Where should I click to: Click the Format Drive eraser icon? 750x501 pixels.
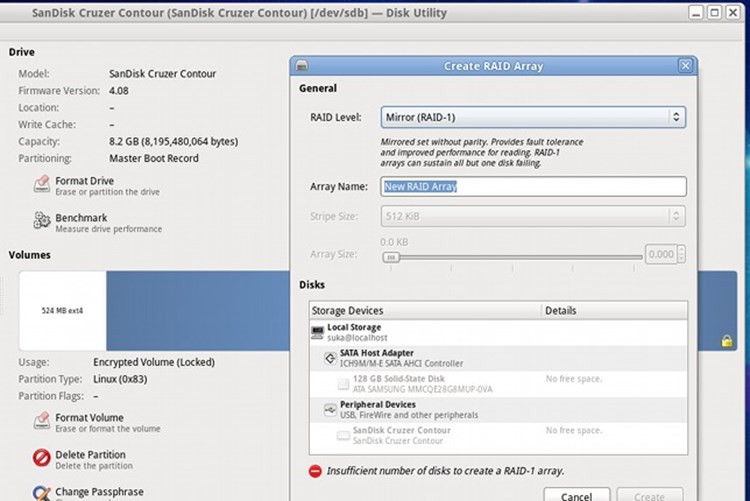pyautogui.click(x=42, y=184)
